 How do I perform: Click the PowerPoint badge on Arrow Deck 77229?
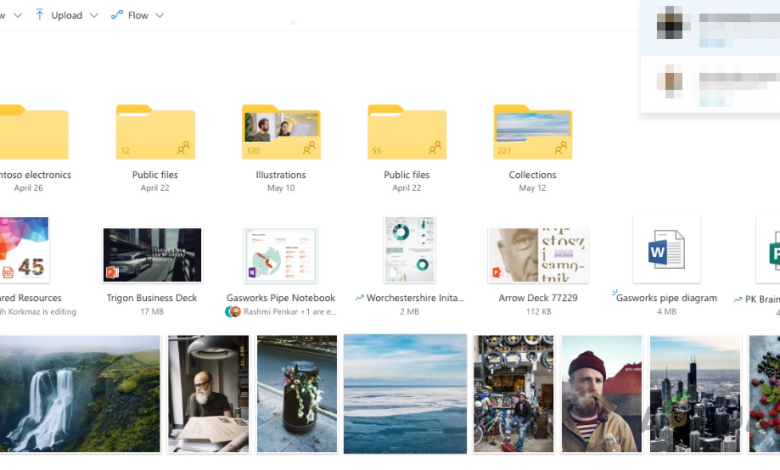pos(497,273)
